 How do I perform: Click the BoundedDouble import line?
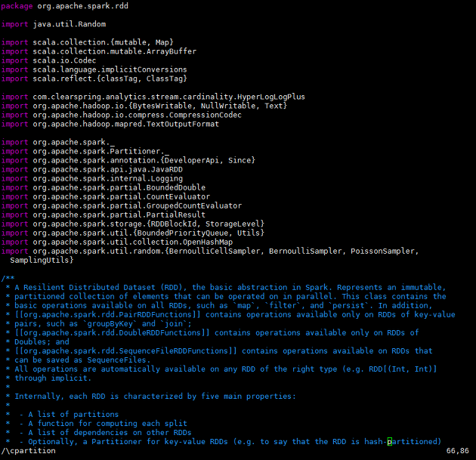[x=104, y=188]
